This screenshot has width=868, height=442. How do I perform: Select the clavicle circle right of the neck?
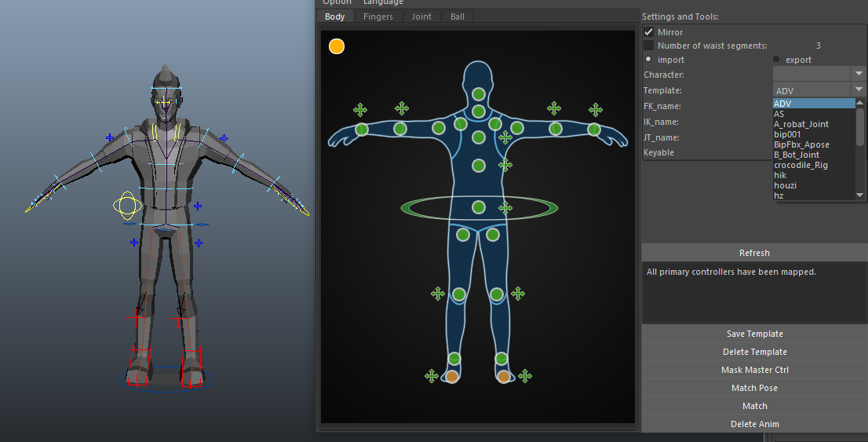point(495,124)
